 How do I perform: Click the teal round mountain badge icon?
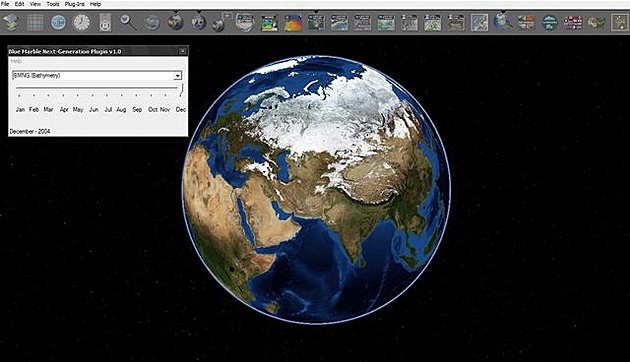pyautogui.click(x=549, y=22)
